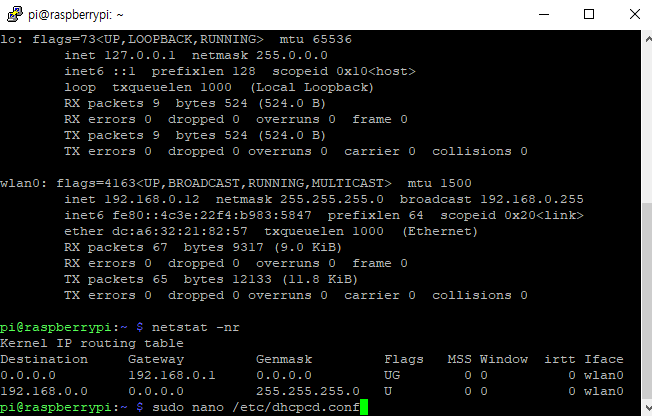The width and height of the screenshot is (652, 416).
Task: Click the (Ethernet) text
Action: (440, 231)
